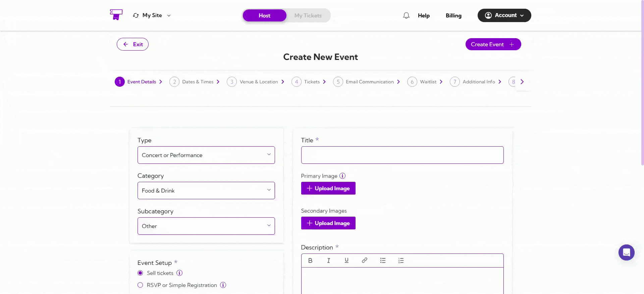Open the Type dropdown
Screen dimensions: 644x294
coord(206,155)
